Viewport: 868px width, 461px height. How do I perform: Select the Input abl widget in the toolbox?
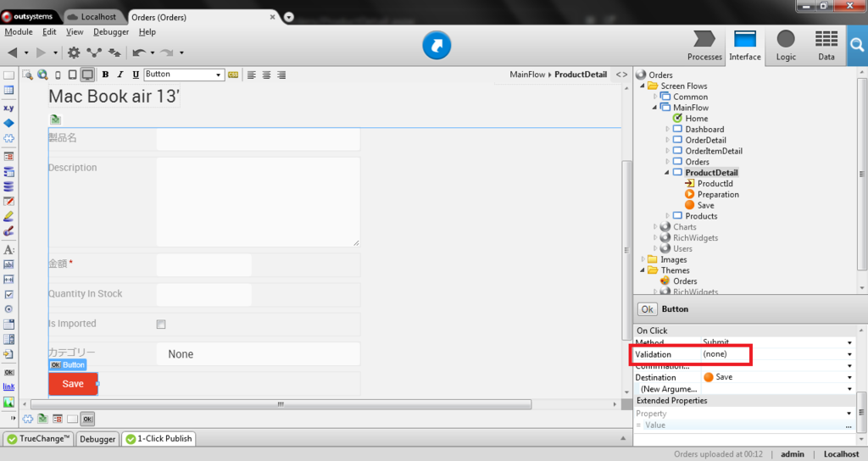[x=8, y=264]
